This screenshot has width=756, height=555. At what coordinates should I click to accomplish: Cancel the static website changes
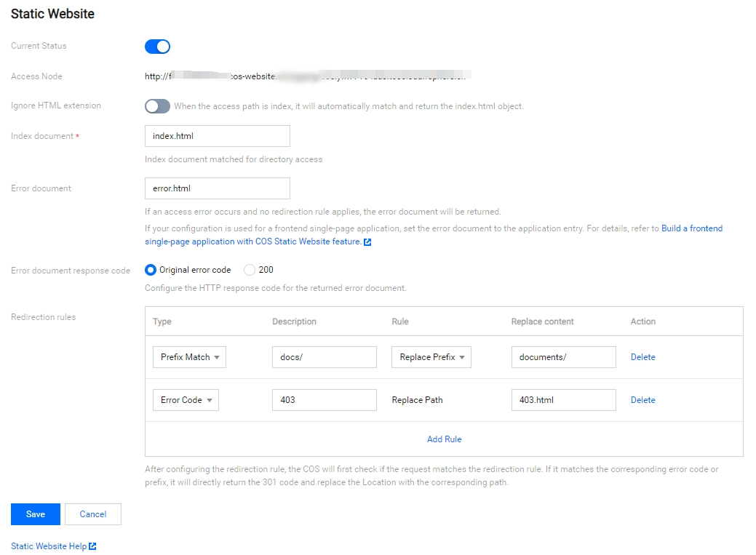pyautogui.click(x=93, y=514)
